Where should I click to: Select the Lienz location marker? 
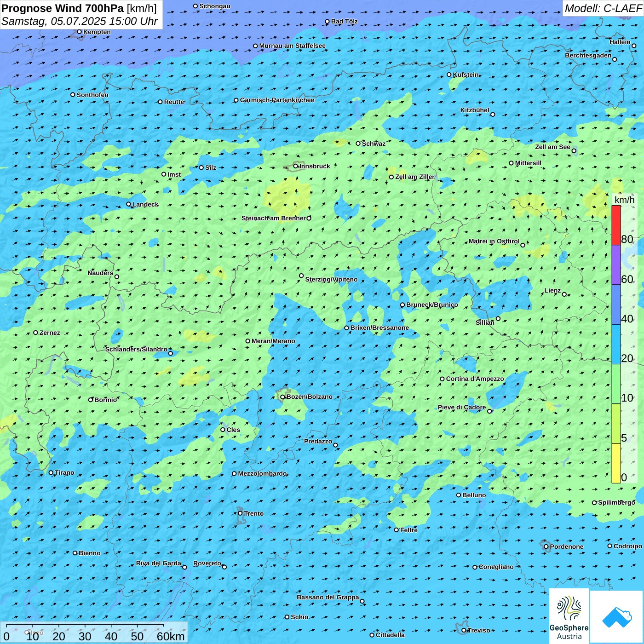click(x=564, y=294)
